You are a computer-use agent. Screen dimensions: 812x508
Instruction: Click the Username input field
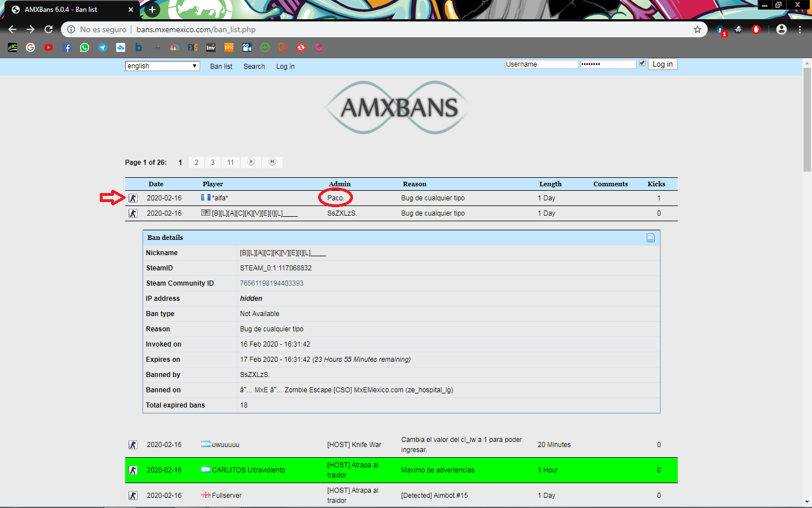542,64
